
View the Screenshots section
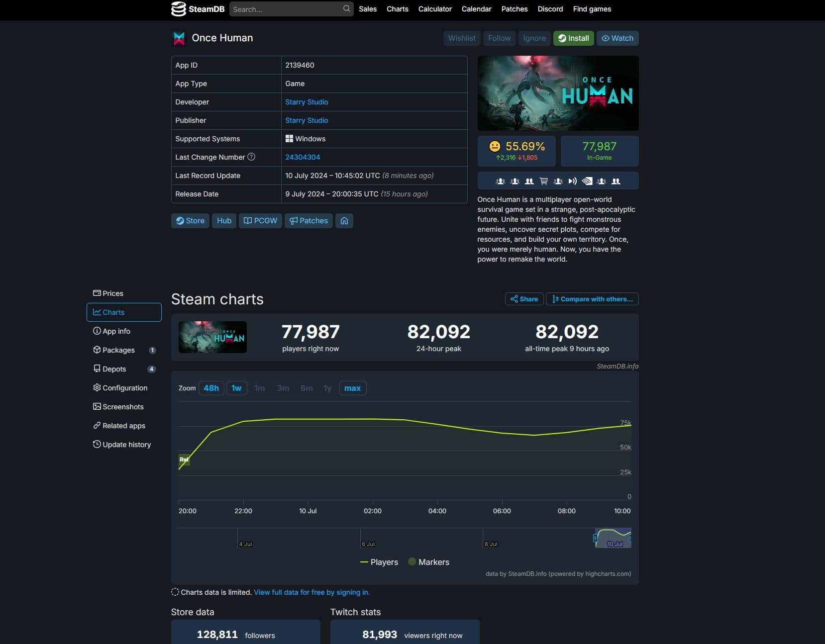point(123,406)
